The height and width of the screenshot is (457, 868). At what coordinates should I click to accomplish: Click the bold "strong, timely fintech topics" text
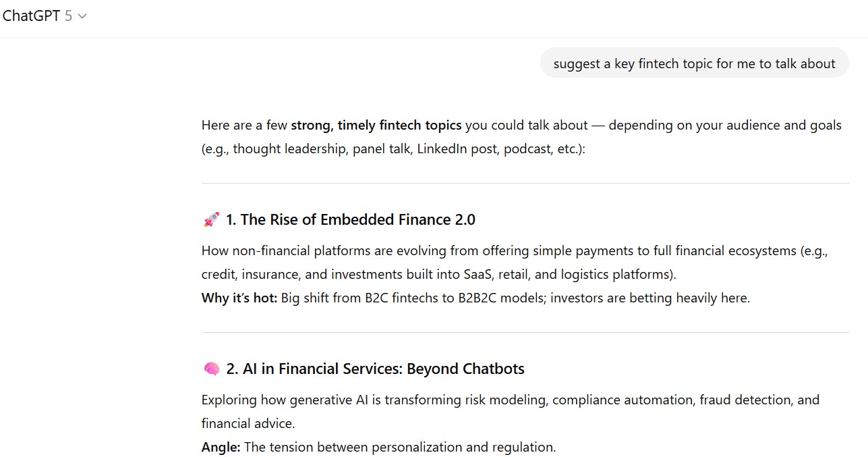[x=376, y=125]
